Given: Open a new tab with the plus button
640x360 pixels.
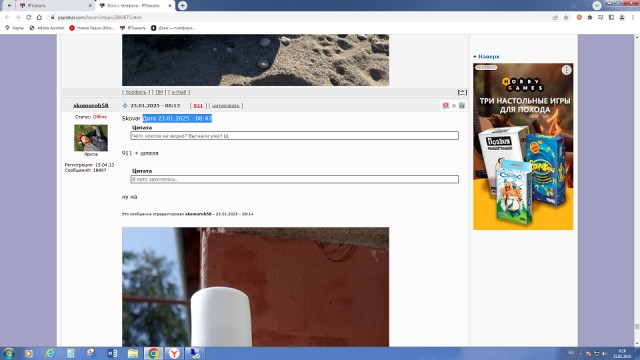Looking at the screenshot, I should (182, 6).
